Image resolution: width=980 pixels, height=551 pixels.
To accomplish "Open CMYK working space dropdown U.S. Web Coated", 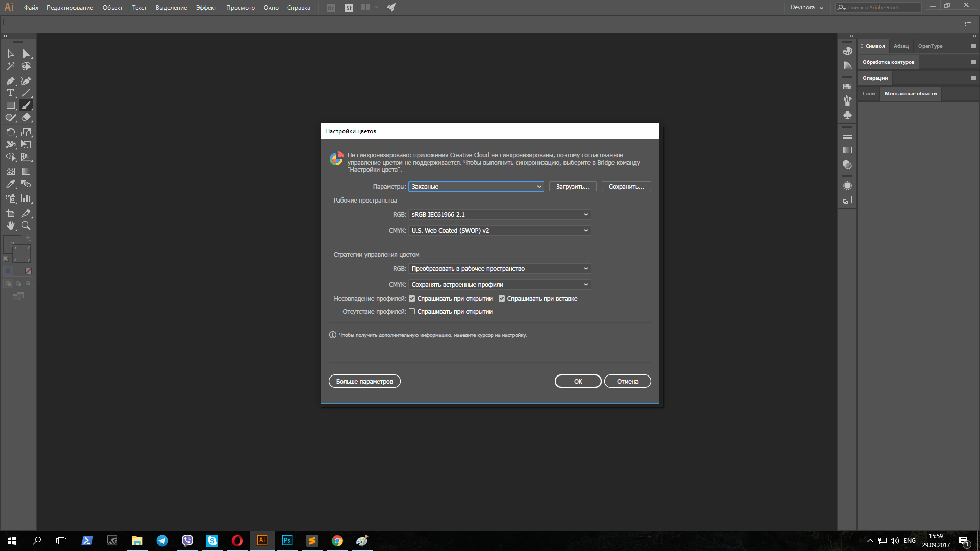I will 499,231.
